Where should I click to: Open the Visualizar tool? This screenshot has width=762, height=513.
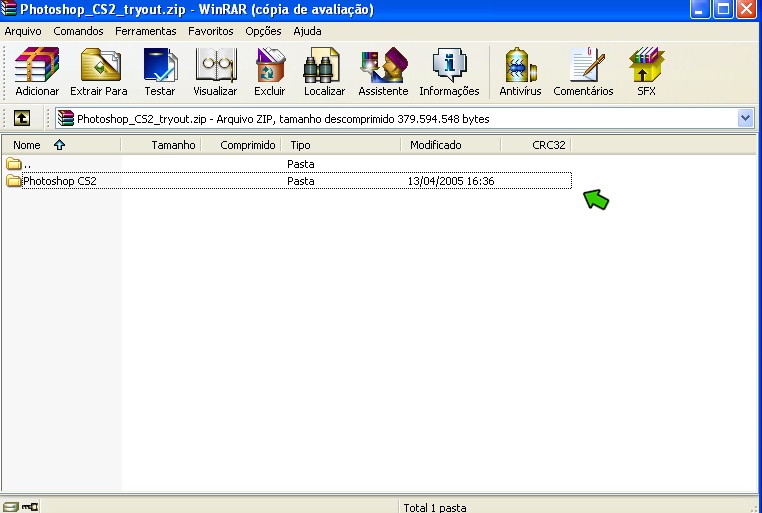click(215, 72)
